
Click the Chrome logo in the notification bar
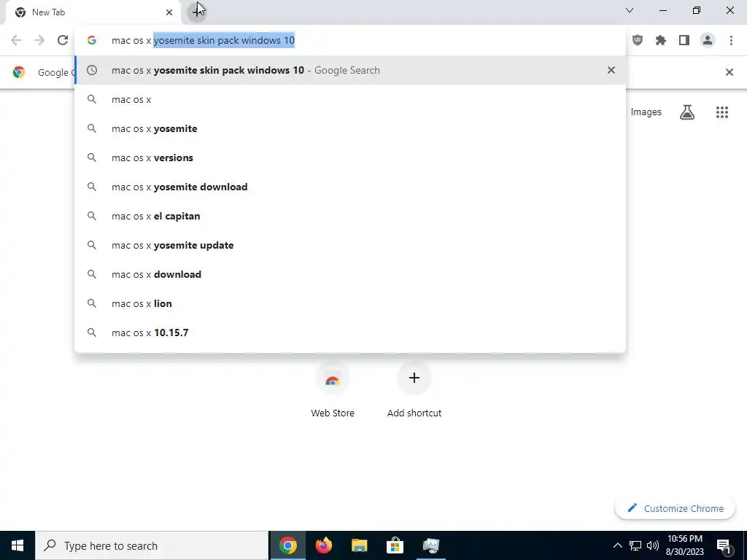pyautogui.click(x=18, y=72)
